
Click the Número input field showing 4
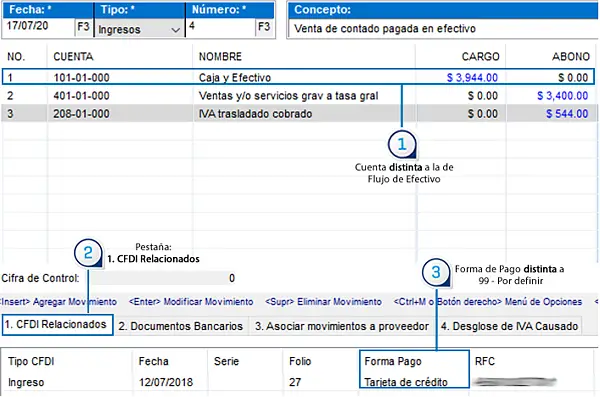[221, 27]
